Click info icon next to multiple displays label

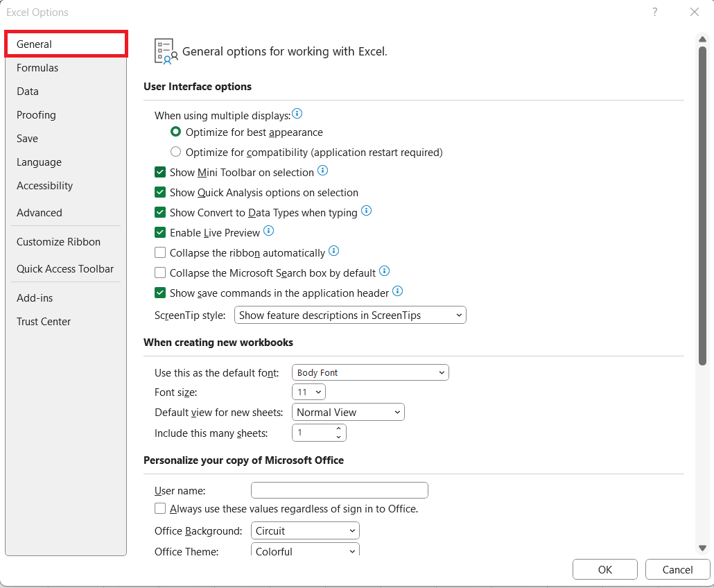pyautogui.click(x=297, y=114)
